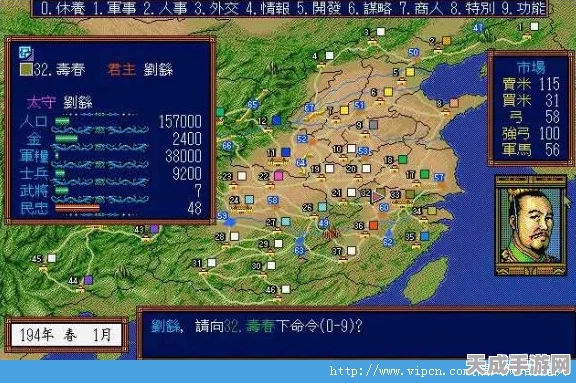Select city 45 white marker

tap(52, 259)
